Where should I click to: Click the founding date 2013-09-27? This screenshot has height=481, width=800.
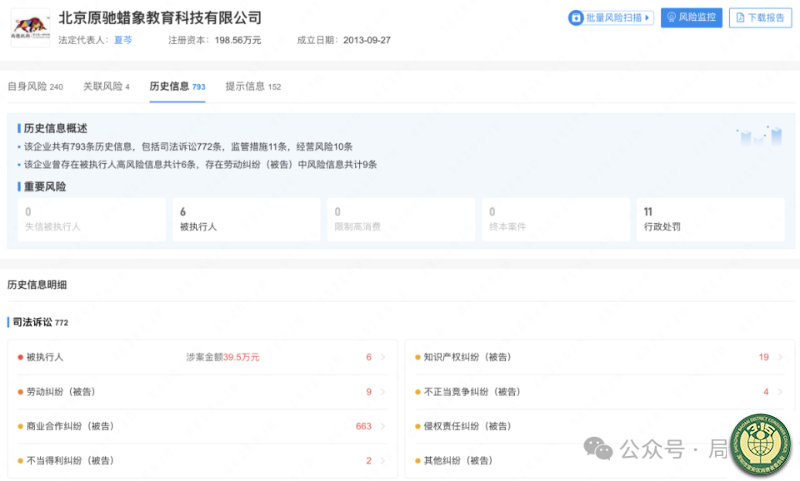[x=367, y=40]
